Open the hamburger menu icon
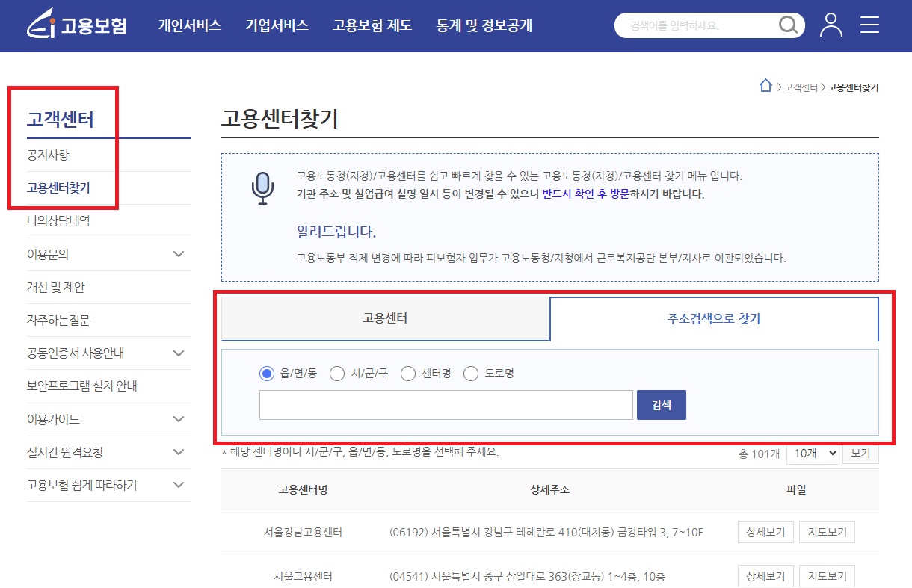912x588 pixels. (869, 25)
